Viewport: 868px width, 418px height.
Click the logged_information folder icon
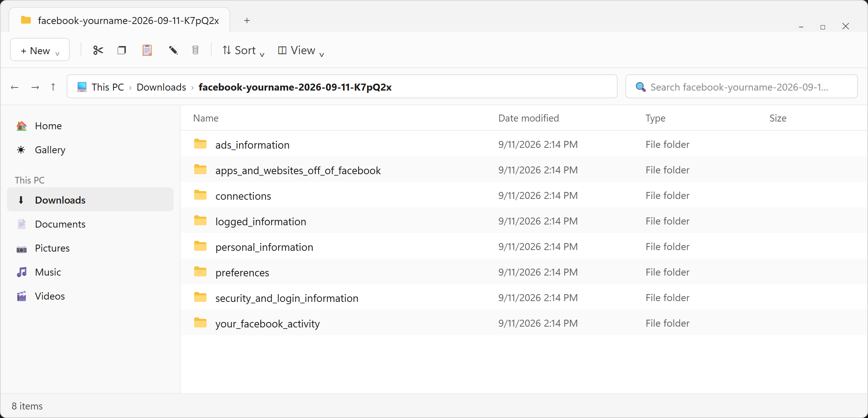pyautogui.click(x=200, y=221)
